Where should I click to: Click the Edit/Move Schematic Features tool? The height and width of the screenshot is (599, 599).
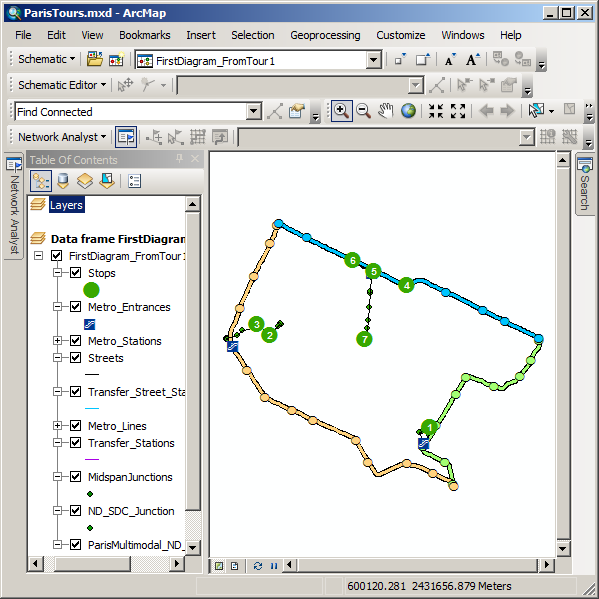coord(125,85)
